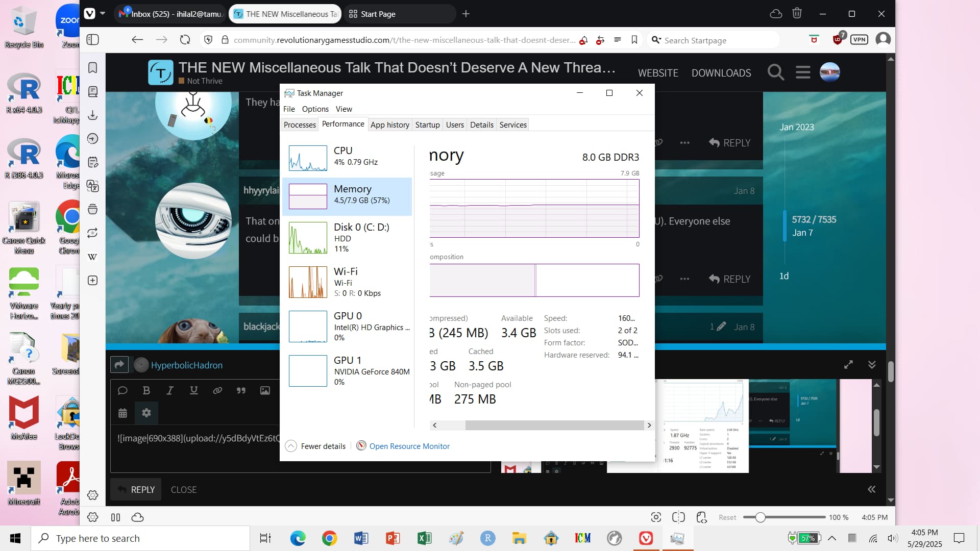Insert date in the reply editor
This screenshot has height=551, width=980.
(122, 413)
